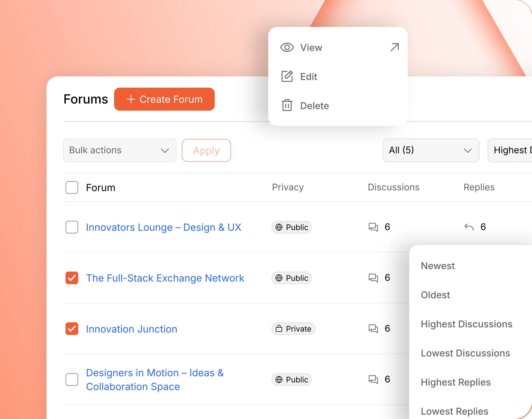The image size is (532, 419).
Task: Open The Full-Stack Exchange Network forum
Action: click(165, 278)
